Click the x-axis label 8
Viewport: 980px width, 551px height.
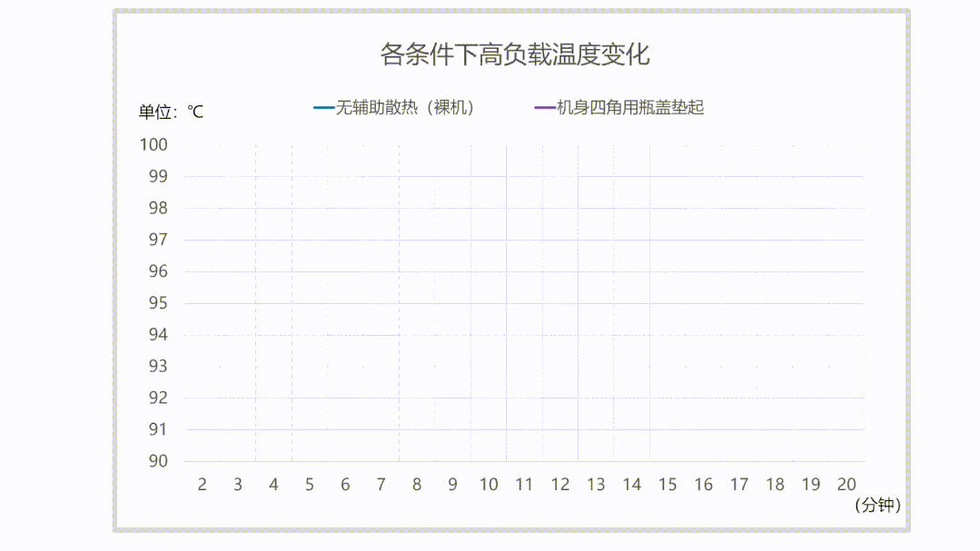417,484
